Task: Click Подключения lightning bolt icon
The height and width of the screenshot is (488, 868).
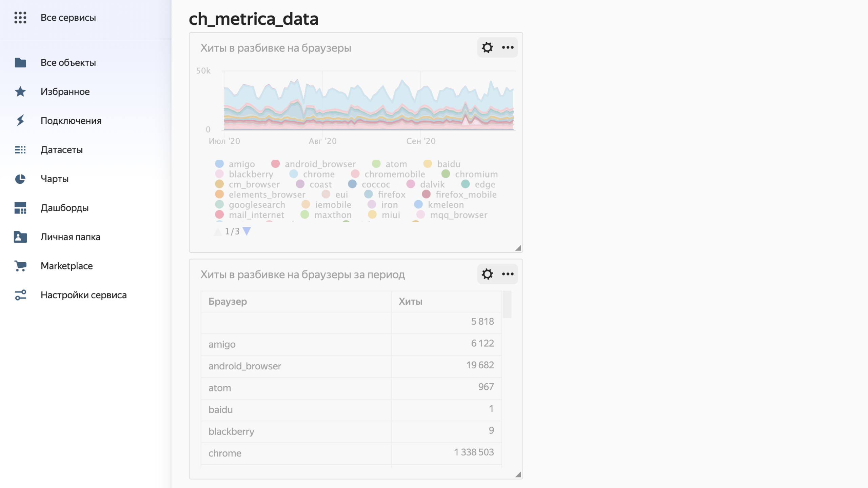Action: 21,120
